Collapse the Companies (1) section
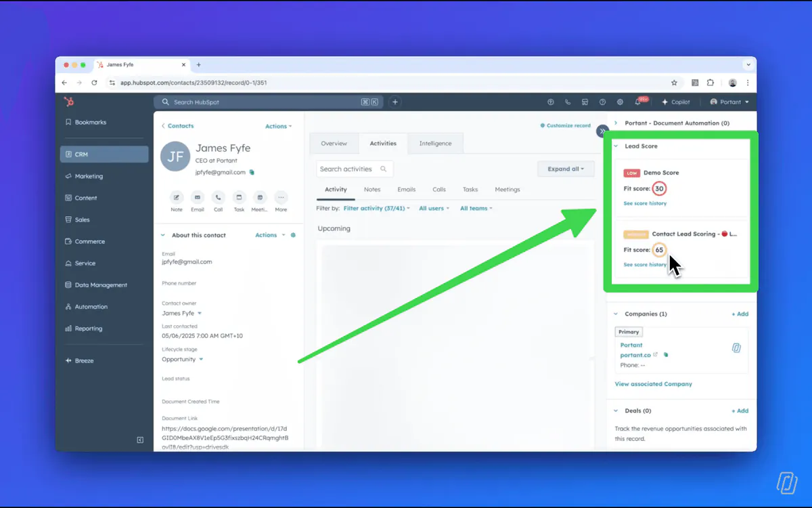The height and width of the screenshot is (508, 812). (x=616, y=314)
